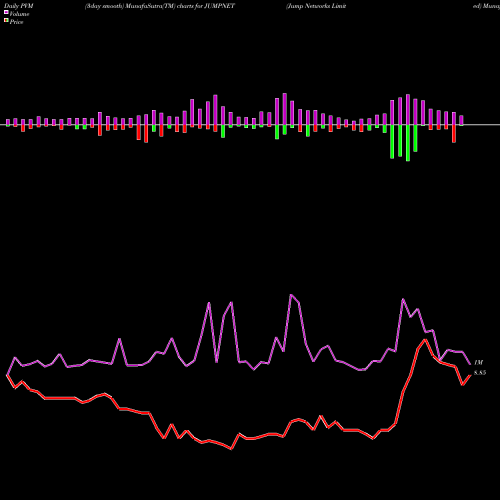
Task: Click the Volume legend color swatch
Action: pyautogui.click(x=6, y=12)
